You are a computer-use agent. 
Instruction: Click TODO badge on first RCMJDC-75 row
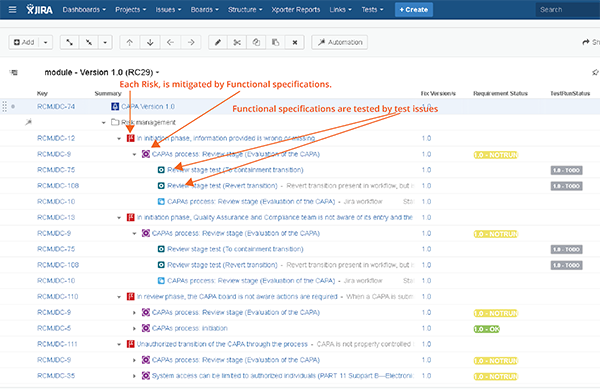point(567,170)
